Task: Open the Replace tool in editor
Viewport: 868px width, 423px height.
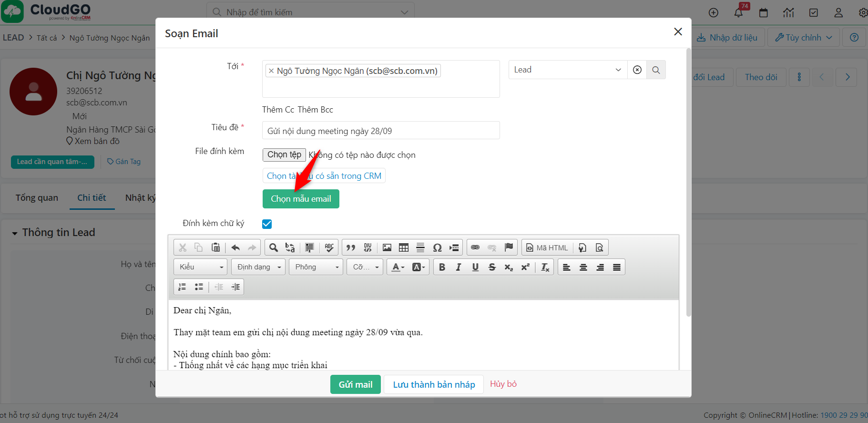Action: pos(290,248)
